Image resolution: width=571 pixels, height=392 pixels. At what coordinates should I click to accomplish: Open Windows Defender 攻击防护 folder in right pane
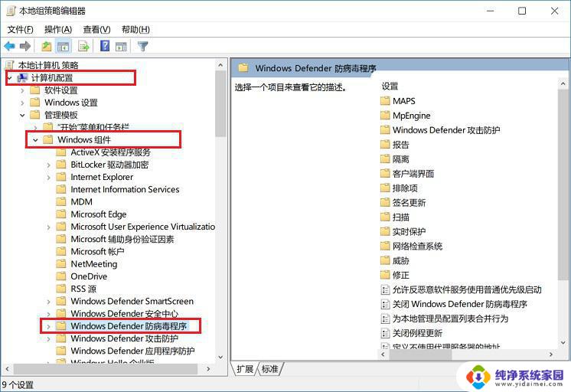pos(446,130)
